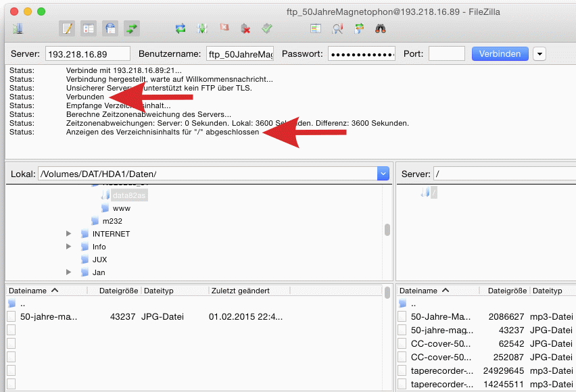576x392 pixels.
Task: Toggle the remote directory tree view
Action: 110,28
